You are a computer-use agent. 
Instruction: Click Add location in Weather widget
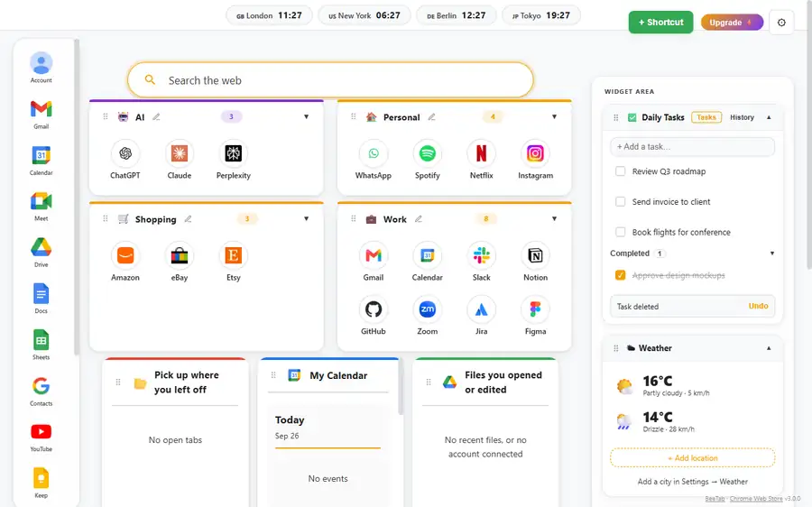(692, 457)
